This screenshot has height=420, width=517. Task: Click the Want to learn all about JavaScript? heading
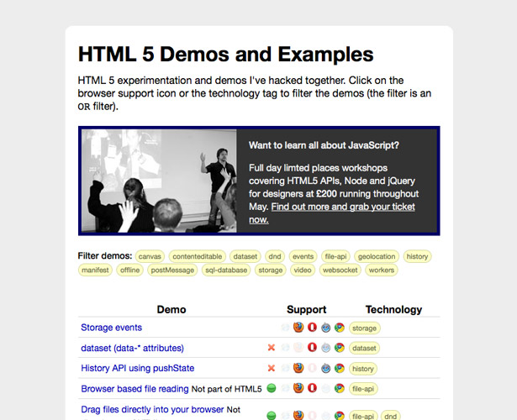324,145
